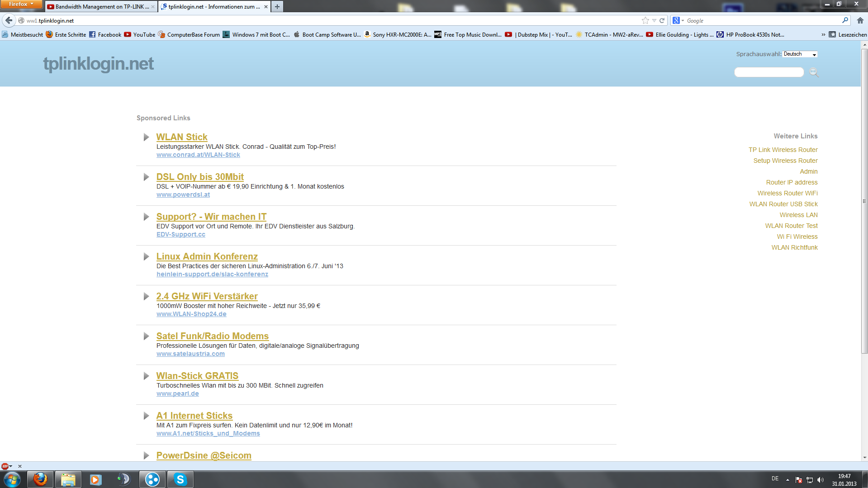The height and width of the screenshot is (488, 868).
Task: Open the Windows Start menu
Action: pos(12,479)
